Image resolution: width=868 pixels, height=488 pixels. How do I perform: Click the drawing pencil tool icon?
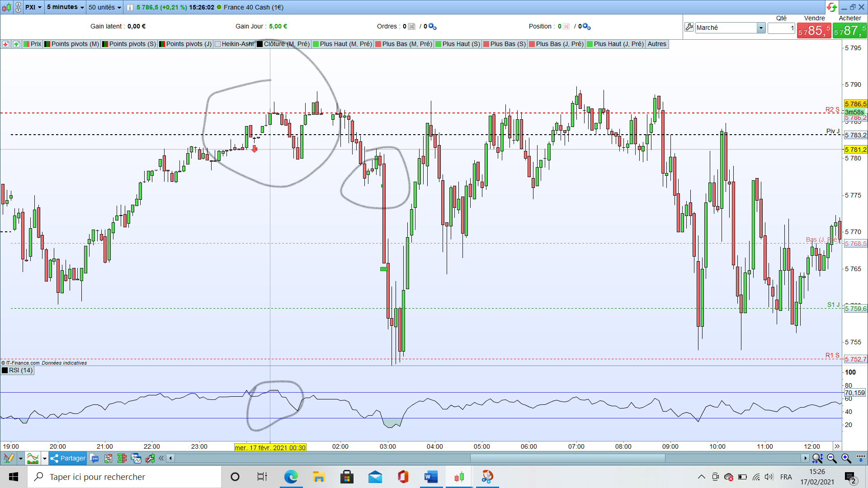point(9,458)
